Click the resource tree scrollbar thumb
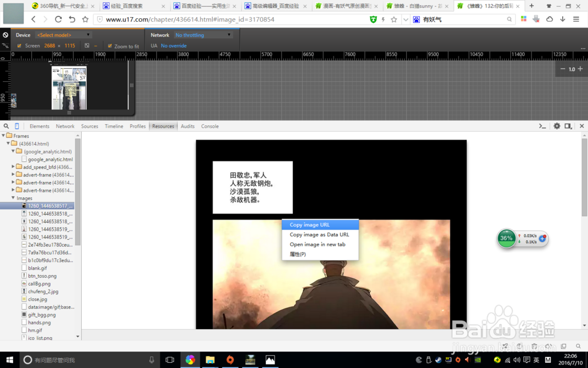The height and width of the screenshot is (368, 588). [x=78, y=191]
